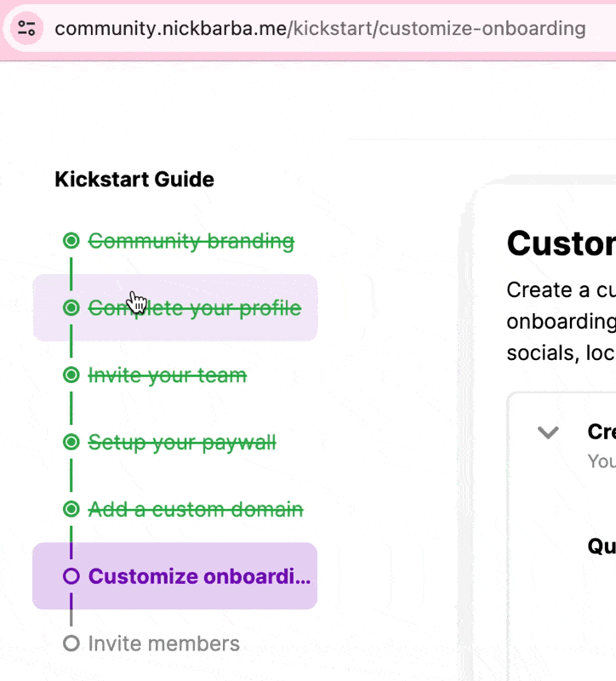Screen dimensions: 616x681
Task: Select the URL text in the address bar
Action: point(320,29)
